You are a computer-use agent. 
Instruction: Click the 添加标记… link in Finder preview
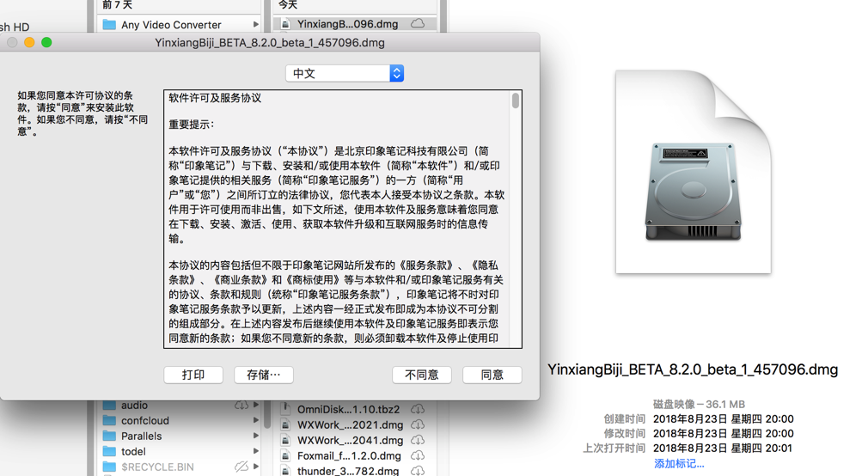click(679, 463)
